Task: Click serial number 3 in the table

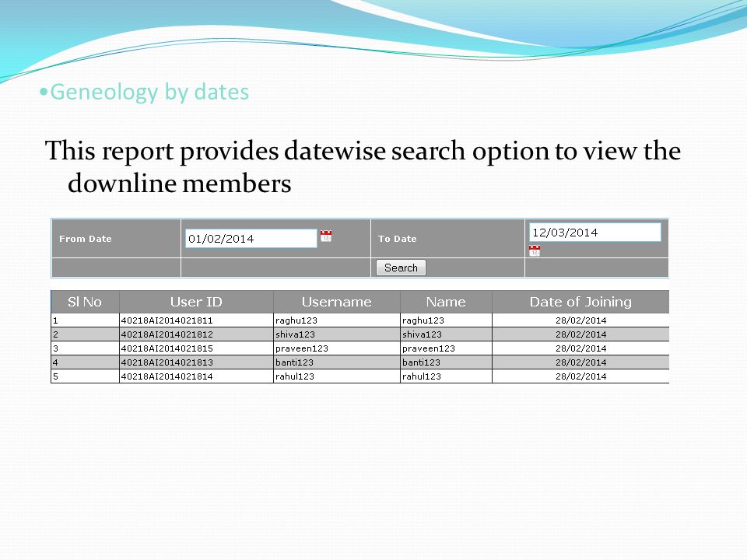Action: pos(55,348)
